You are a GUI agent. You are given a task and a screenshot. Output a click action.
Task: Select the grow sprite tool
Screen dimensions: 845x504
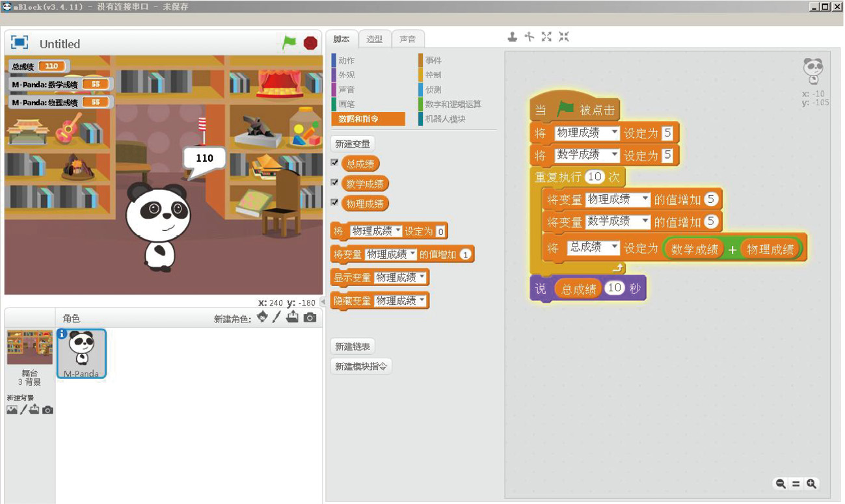point(546,37)
